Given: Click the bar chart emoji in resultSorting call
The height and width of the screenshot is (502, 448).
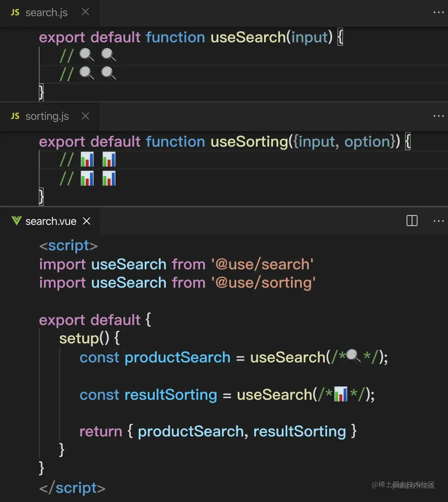Looking at the screenshot, I should pos(341,395).
